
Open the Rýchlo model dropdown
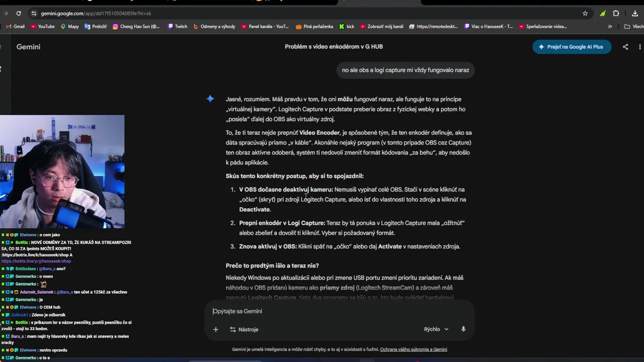coord(436,329)
